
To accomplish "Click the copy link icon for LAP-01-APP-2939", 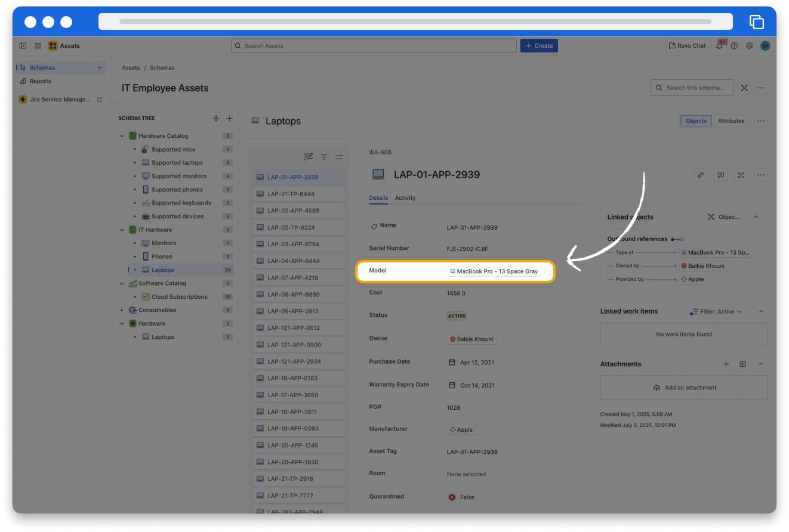I will click(701, 175).
